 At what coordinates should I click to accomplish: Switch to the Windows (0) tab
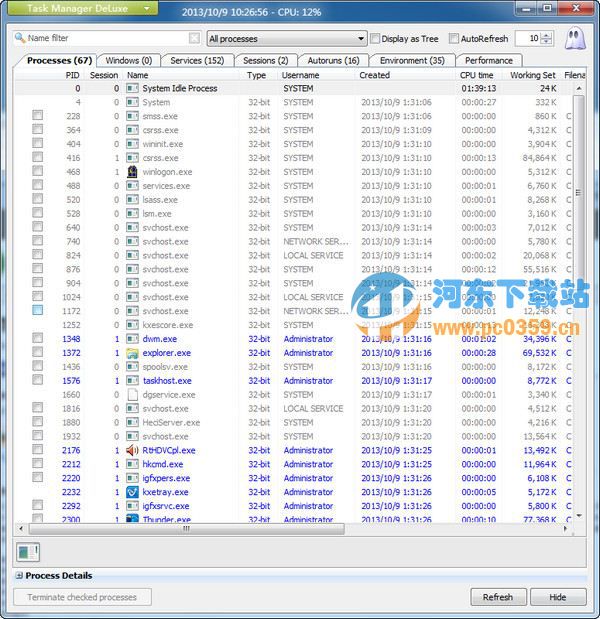coord(129,60)
